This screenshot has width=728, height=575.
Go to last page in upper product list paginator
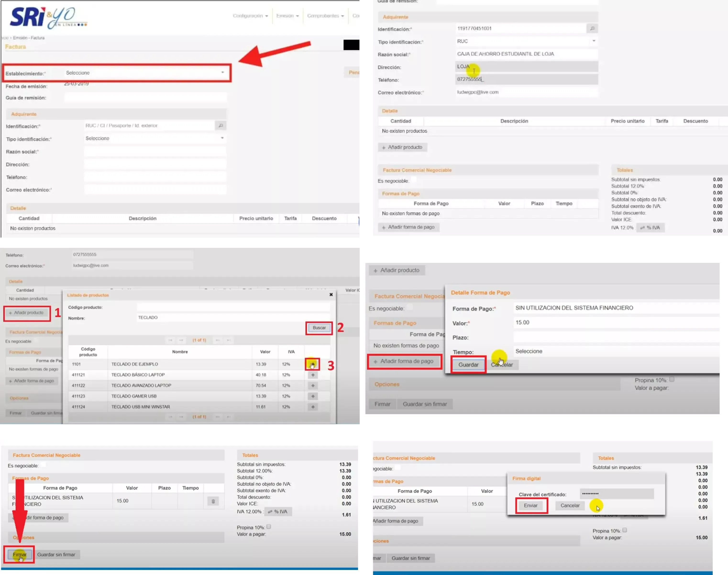click(x=229, y=340)
